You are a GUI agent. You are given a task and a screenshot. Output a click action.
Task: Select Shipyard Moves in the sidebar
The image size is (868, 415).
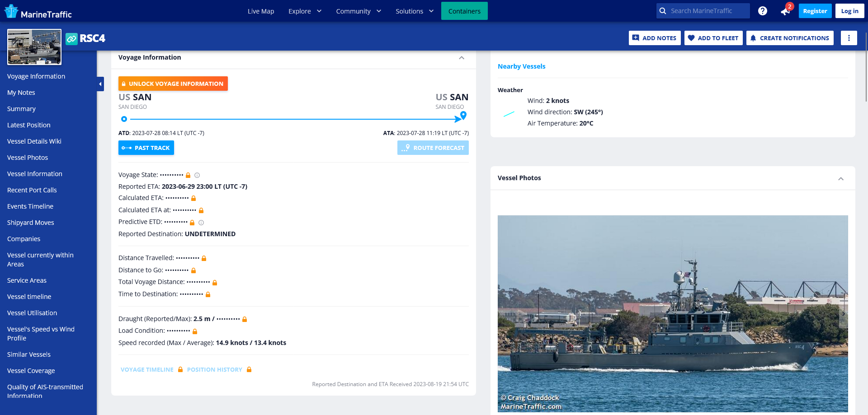(31, 223)
